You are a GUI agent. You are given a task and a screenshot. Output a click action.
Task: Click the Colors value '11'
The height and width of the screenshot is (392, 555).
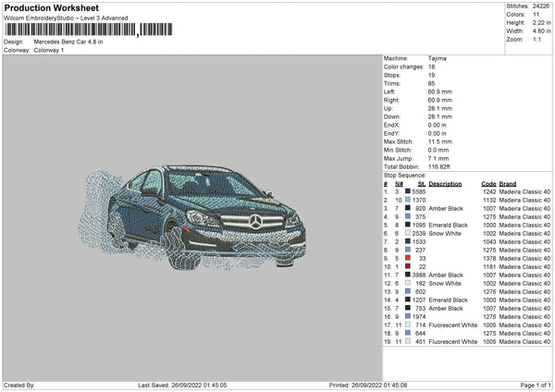click(536, 15)
